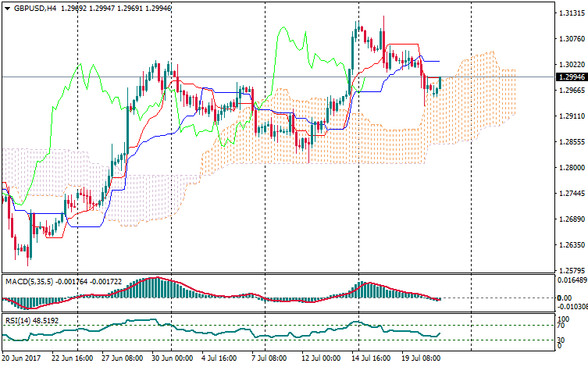Click the chart dropdown arrow beside GBPUSD,H4
The image size is (588, 367).
(x=6, y=8)
